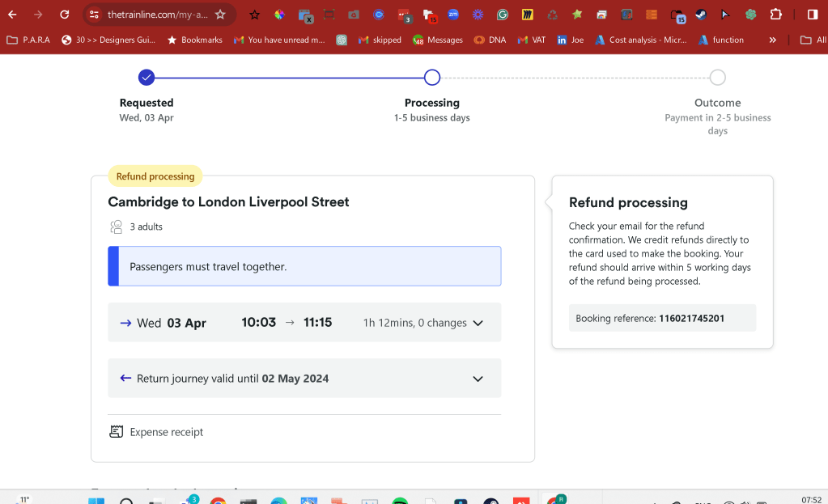The height and width of the screenshot is (504, 828).
Task: Reload the Trainline page
Action: (64, 15)
